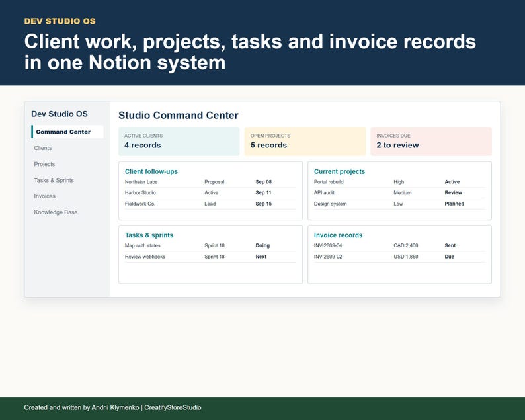The image size is (525, 420).
Task: Click the Sep 11 follow-up date
Action: tap(263, 193)
